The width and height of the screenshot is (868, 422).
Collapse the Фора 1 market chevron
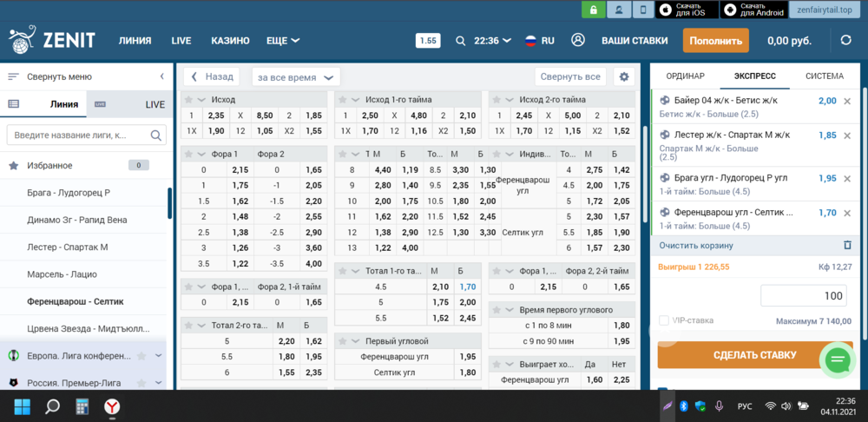point(201,154)
